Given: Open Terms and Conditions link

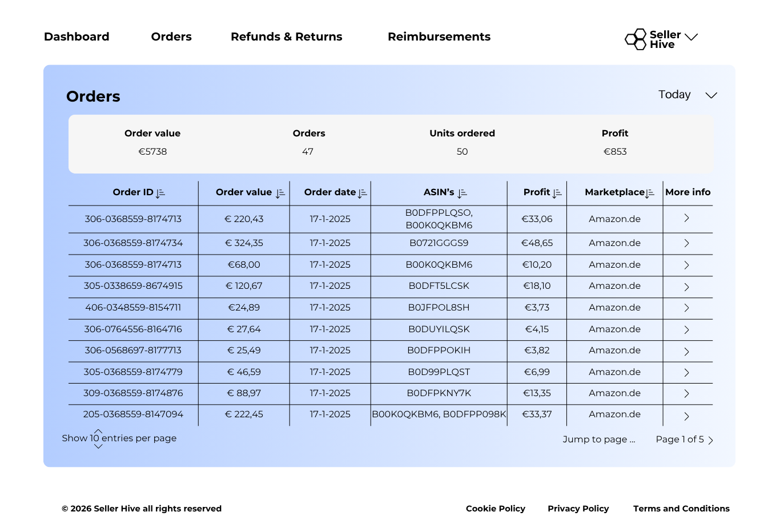Looking at the screenshot, I should coord(681,509).
